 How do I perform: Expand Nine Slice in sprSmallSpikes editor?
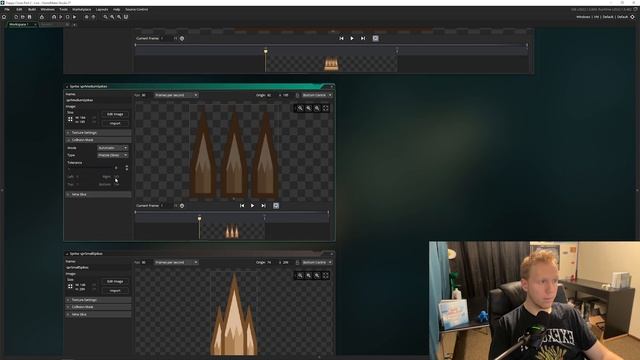click(x=98, y=315)
